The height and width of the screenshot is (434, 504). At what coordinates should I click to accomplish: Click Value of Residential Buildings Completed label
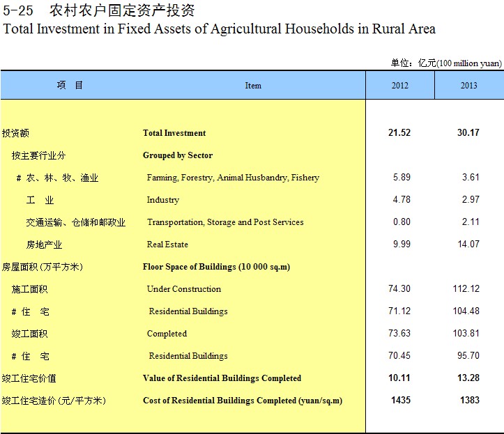[x=222, y=378]
